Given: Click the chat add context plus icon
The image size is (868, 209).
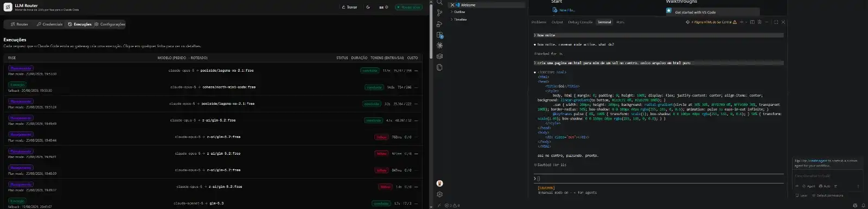Looking at the screenshot, I should [797, 186].
